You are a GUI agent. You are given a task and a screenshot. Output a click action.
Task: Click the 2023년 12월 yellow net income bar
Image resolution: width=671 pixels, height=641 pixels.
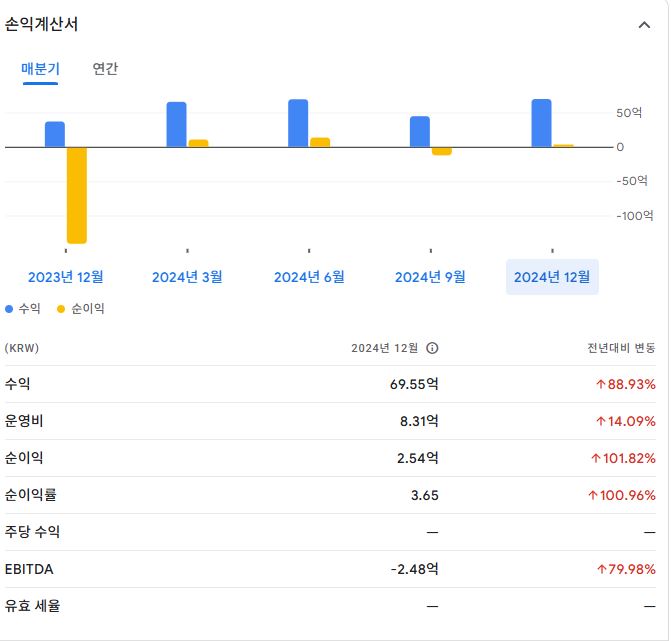[x=77, y=195]
